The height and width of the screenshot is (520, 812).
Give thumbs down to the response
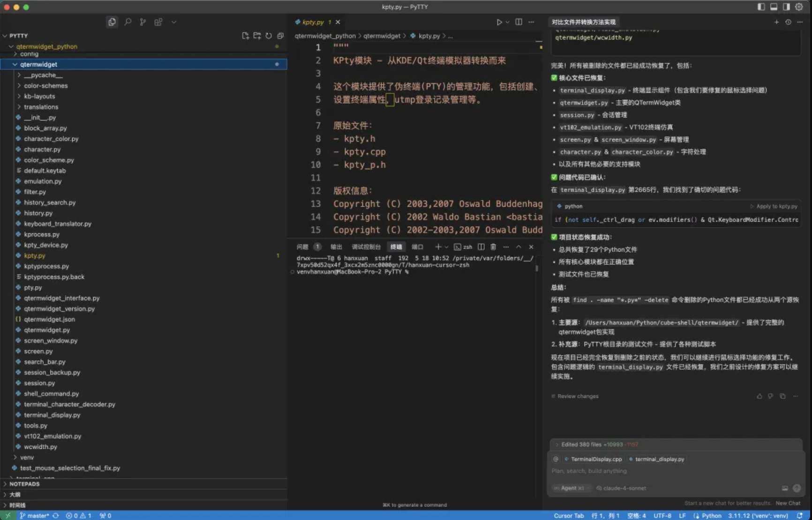770,396
